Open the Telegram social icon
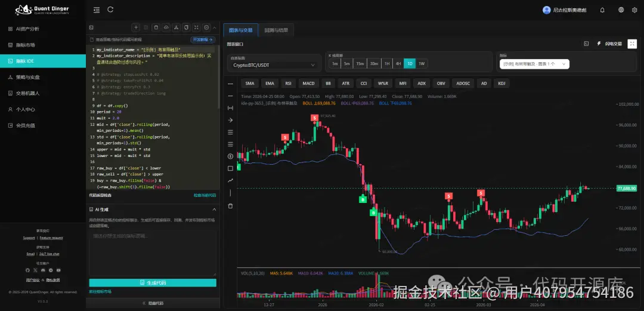Viewport: 644px width, 311px height. [51, 270]
